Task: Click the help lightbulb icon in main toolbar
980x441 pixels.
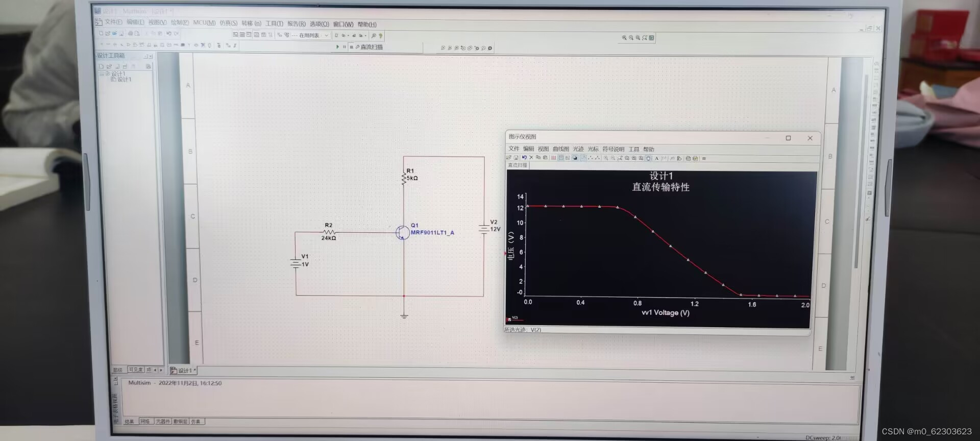Action: click(381, 35)
